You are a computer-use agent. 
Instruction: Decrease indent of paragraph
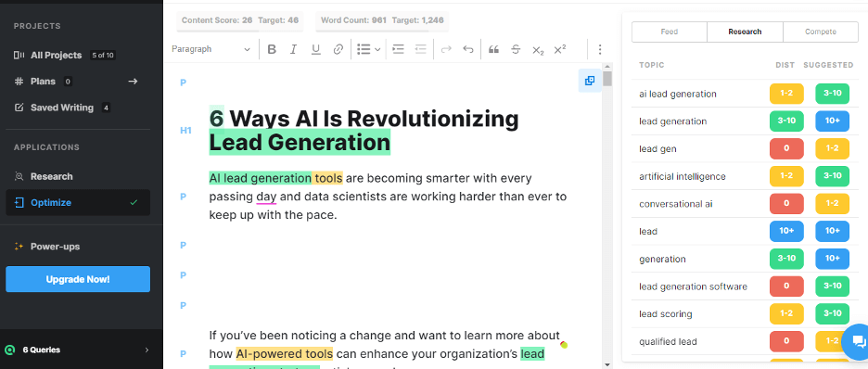click(421, 49)
